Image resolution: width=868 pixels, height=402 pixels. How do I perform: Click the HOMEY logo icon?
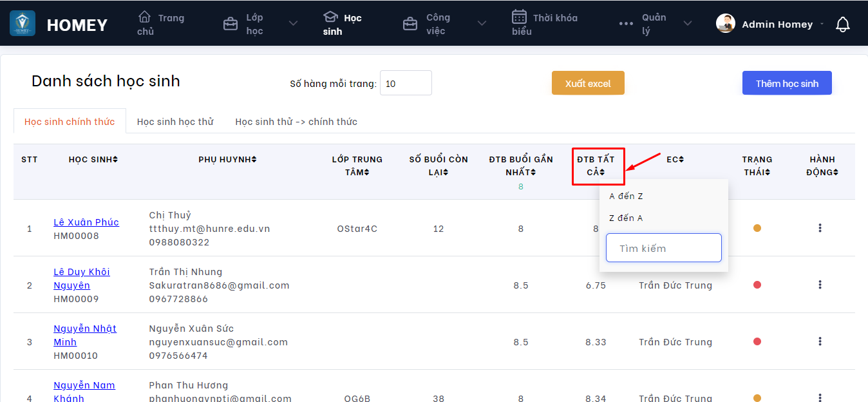[x=23, y=24]
